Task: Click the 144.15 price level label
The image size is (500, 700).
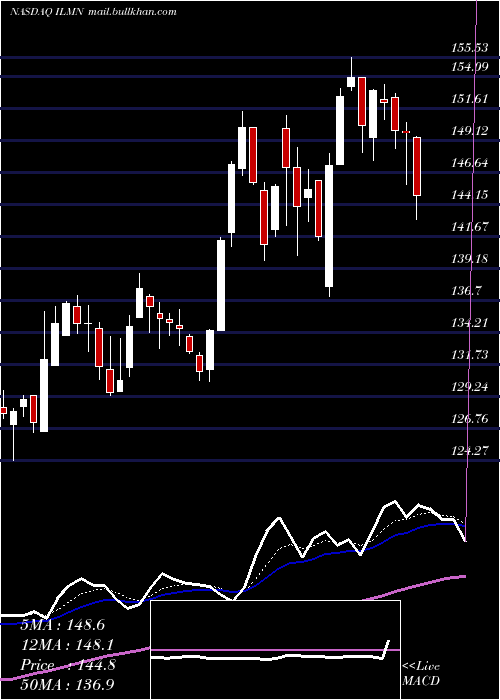Action: coord(469,195)
